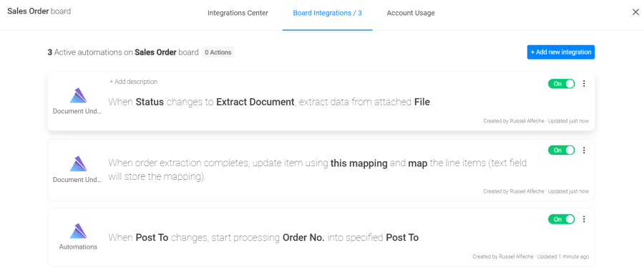Click the app icon on the order extraction automation
644x273 pixels.
click(78, 163)
